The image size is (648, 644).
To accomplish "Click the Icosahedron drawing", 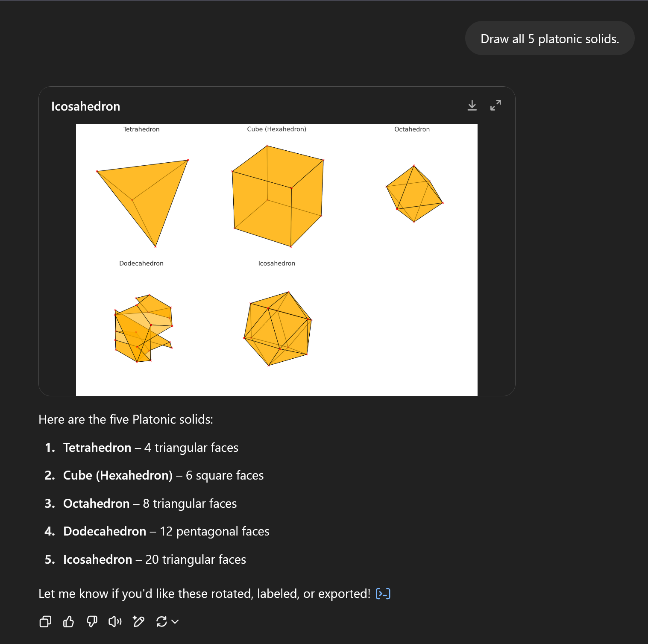I will pos(278,329).
